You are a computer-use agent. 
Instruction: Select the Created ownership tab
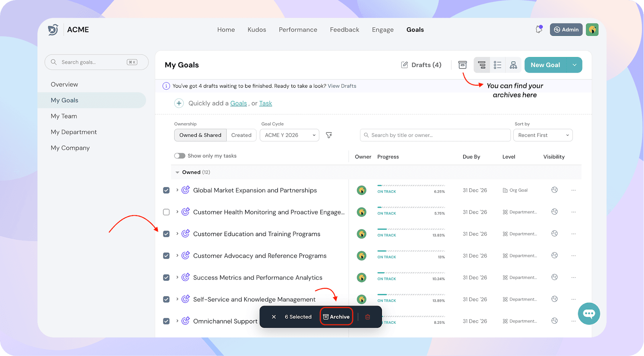(x=241, y=135)
